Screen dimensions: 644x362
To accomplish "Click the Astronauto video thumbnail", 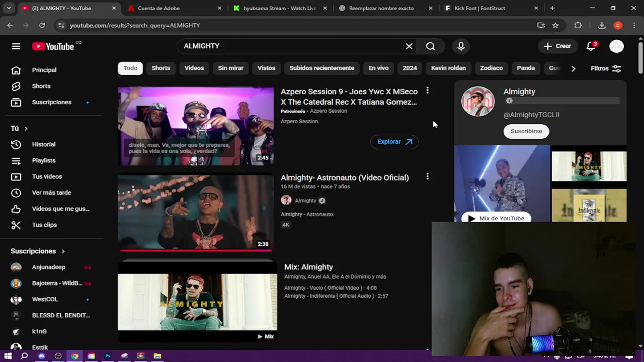I will pos(196,212).
